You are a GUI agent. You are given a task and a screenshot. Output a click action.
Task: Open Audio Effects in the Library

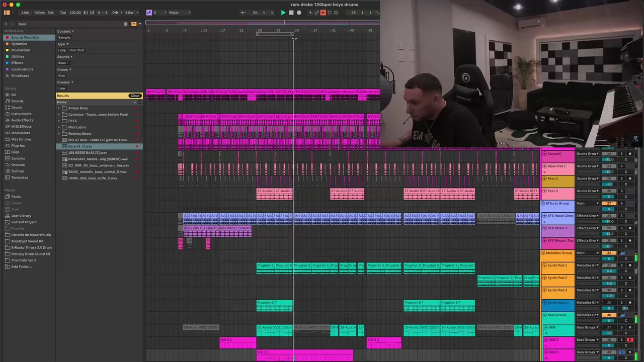point(22,120)
